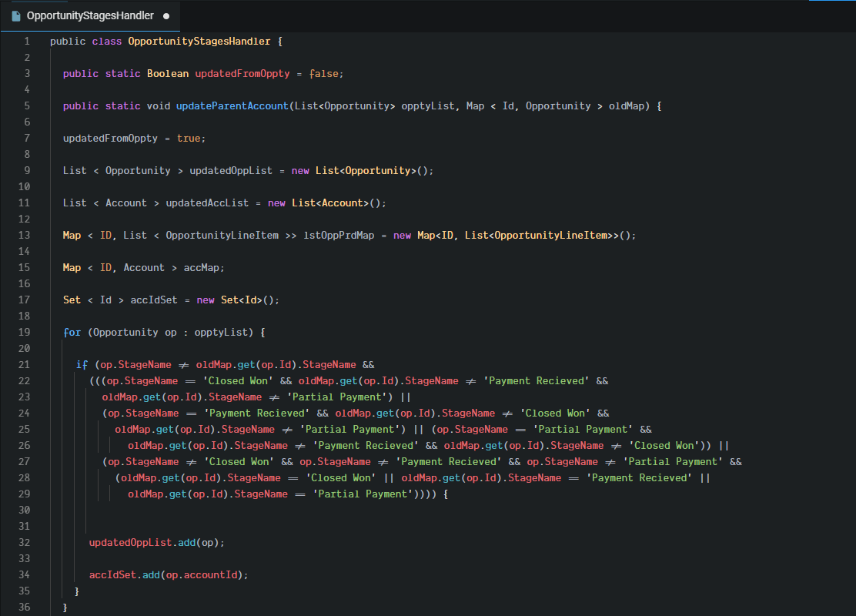
Task: Click line number 19 in the gutter
Action: pos(24,333)
